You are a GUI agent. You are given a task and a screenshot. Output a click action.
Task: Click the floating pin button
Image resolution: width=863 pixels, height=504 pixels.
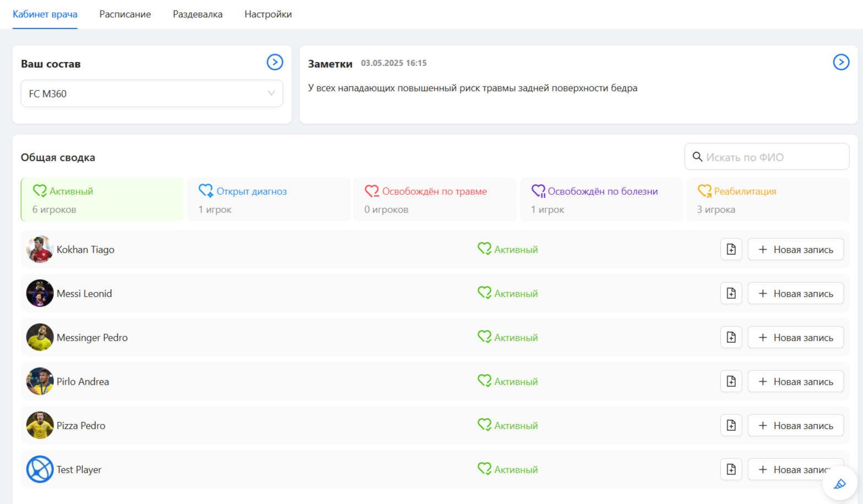click(839, 484)
